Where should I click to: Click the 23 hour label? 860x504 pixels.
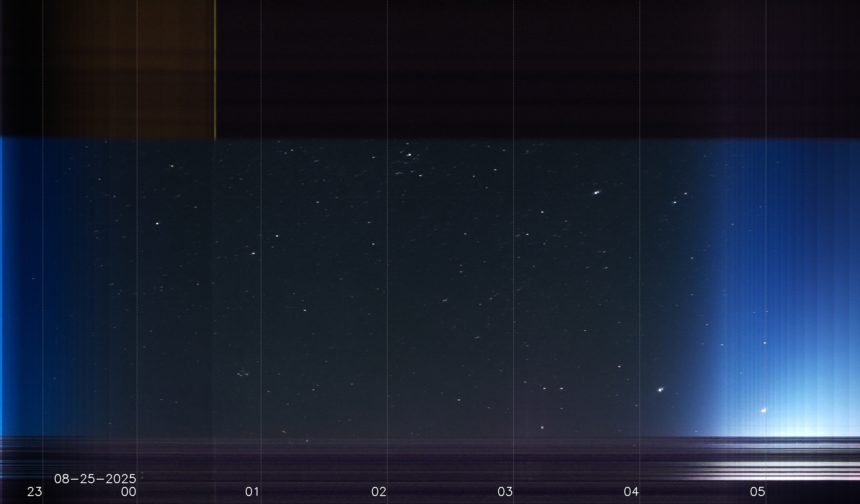click(x=34, y=492)
